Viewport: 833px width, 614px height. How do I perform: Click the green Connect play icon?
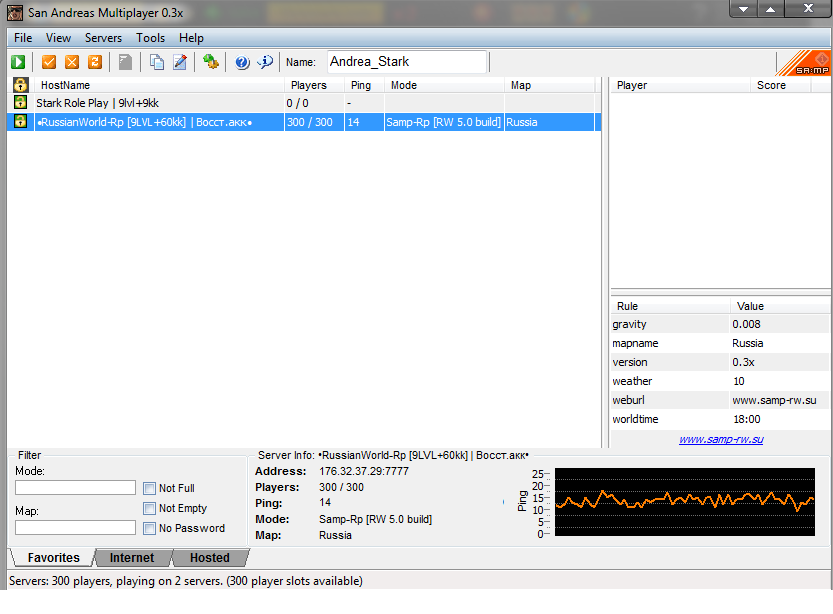point(18,62)
